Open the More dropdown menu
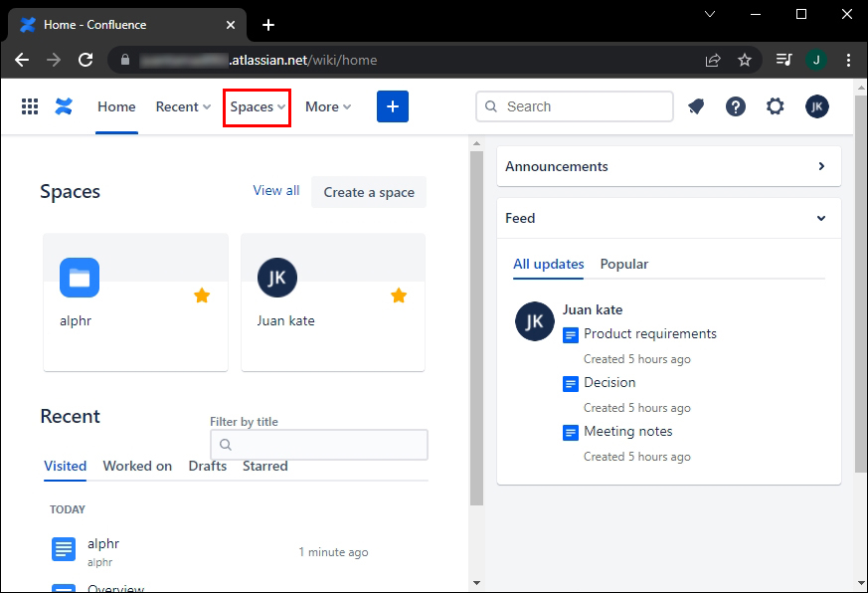868x593 pixels. tap(328, 106)
